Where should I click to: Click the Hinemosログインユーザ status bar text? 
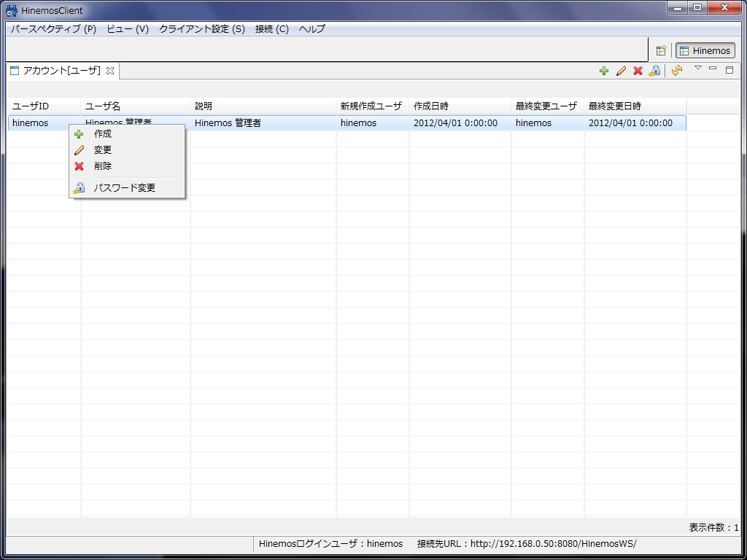tap(330, 544)
